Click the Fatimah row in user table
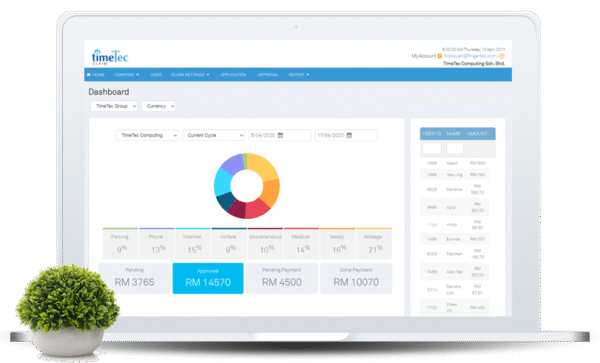Viewport: 600px width, 363px height. [455, 254]
